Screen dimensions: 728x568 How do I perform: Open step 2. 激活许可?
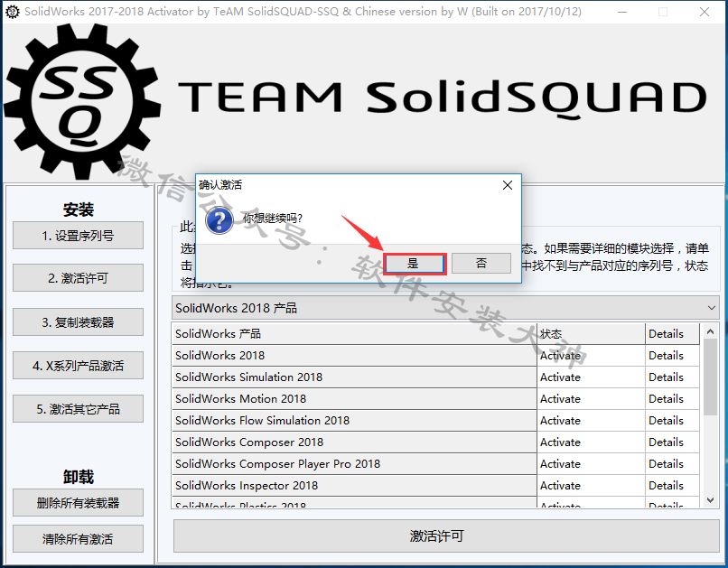click(78, 278)
